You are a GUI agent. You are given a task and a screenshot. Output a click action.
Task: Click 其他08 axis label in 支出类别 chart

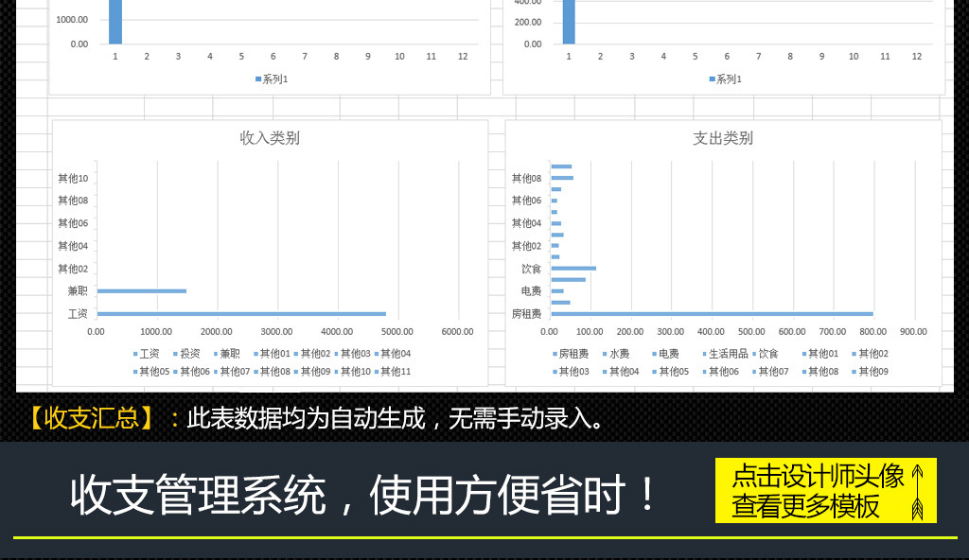[526, 179]
